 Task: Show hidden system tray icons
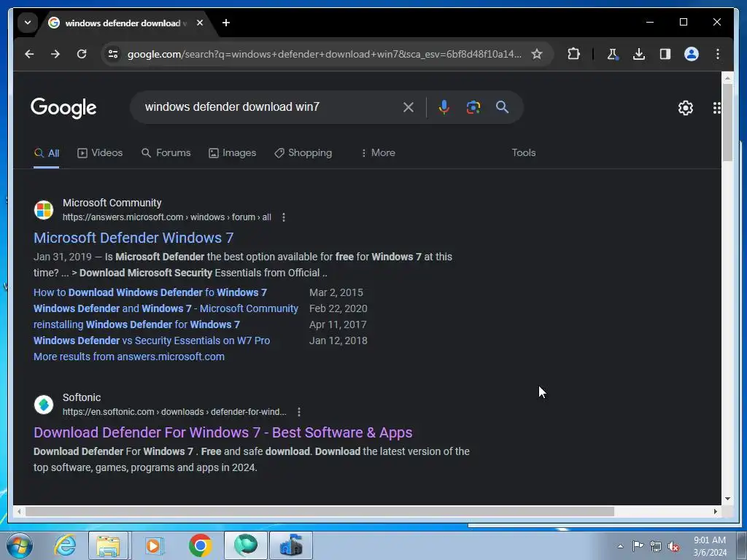[x=620, y=546]
